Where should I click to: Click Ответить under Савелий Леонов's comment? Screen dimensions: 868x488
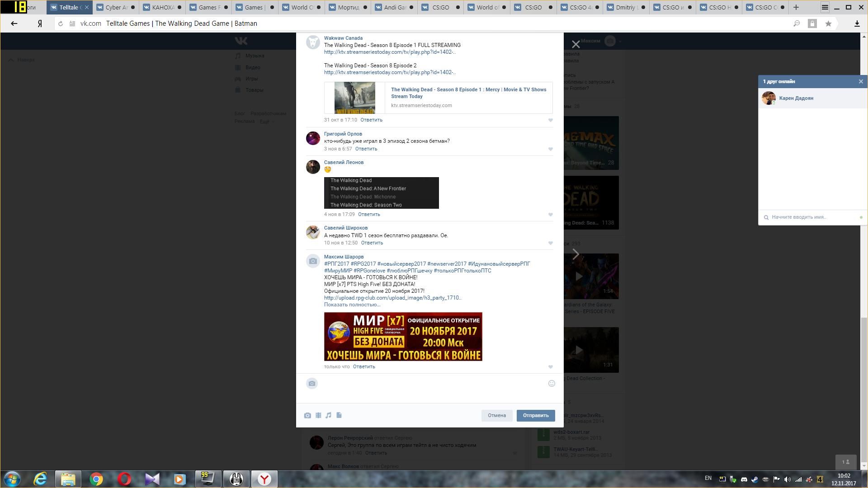369,214
